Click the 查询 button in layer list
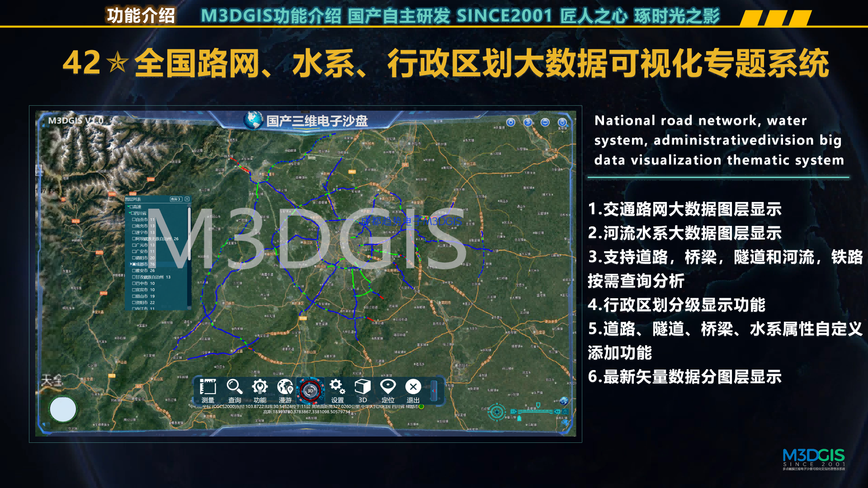 click(x=176, y=199)
